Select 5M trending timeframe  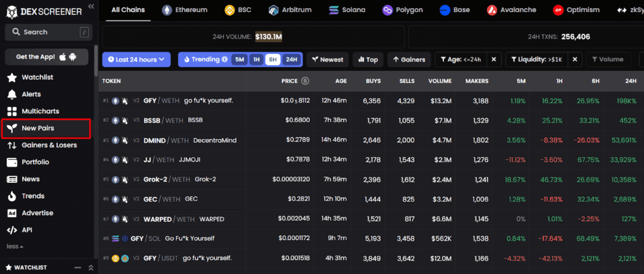[x=240, y=60]
